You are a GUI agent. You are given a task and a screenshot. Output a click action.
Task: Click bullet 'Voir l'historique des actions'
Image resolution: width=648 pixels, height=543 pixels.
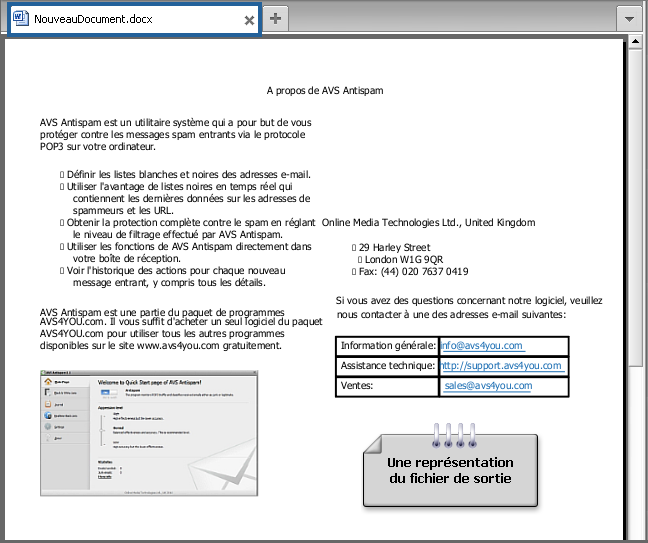(x=173, y=276)
